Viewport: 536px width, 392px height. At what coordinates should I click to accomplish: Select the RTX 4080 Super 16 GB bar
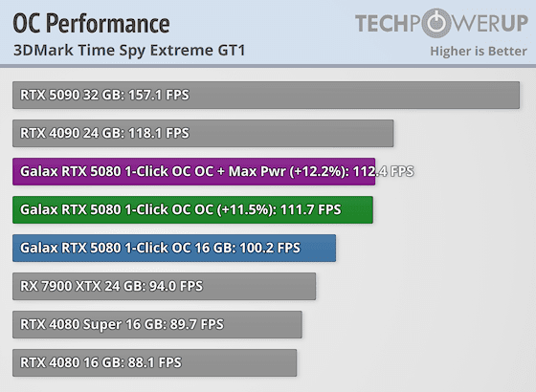point(157,324)
